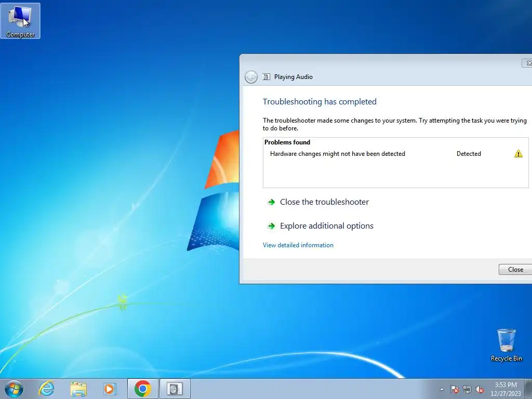532x399 pixels.
Task: Show hidden tray icons arrow
Action: (442, 389)
